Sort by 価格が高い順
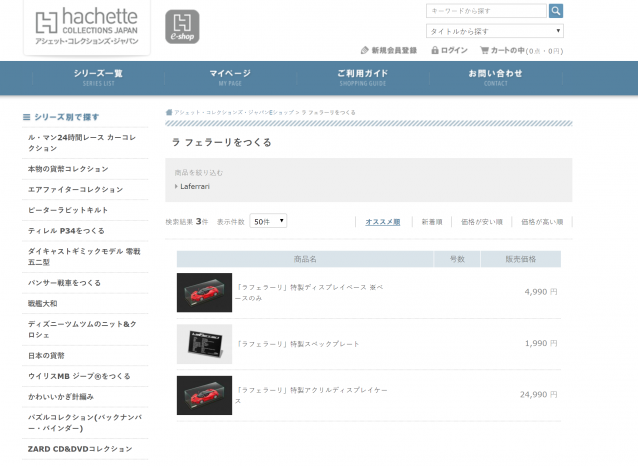The image size is (638, 466). (x=542, y=222)
